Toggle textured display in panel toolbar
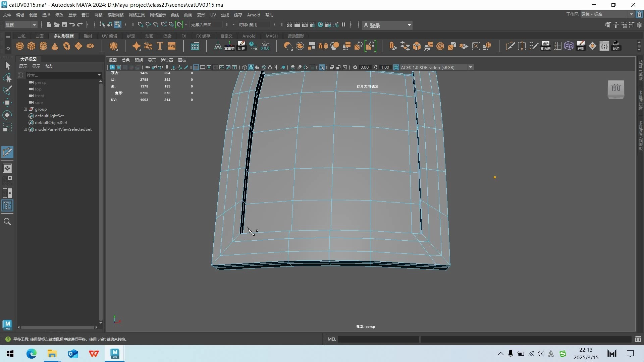 [270, 67]
